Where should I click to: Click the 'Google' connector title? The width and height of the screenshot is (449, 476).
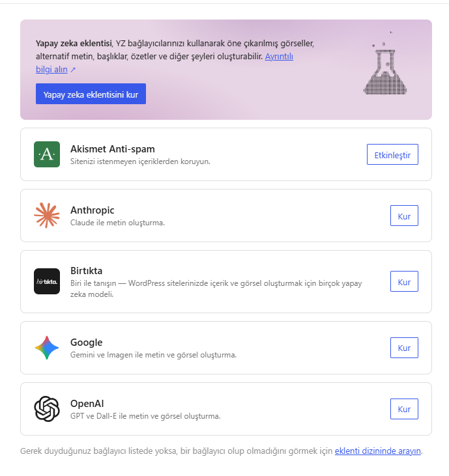(x=86, y=343)
